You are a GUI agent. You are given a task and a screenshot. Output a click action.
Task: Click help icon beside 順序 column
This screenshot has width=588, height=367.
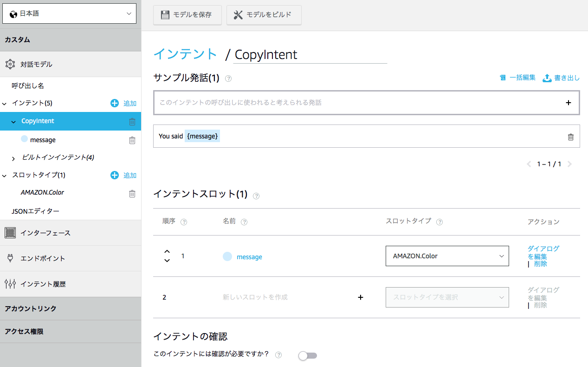click(184, 222)
